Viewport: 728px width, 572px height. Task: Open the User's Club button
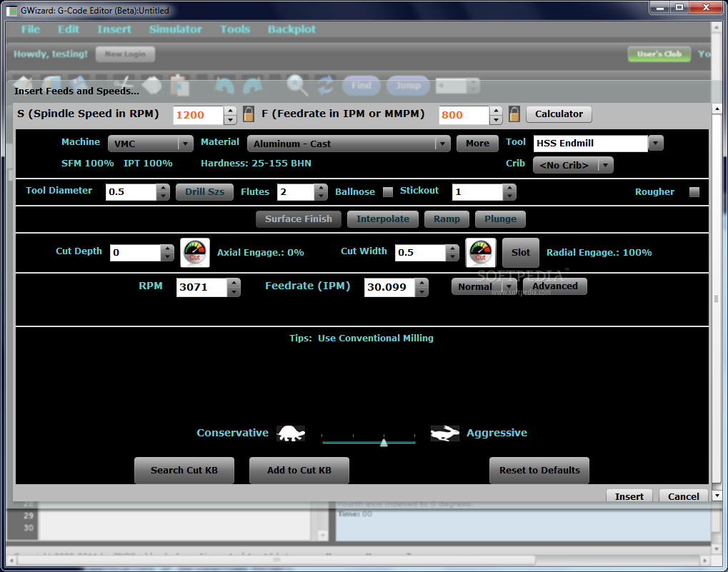[x=659, y=54]
